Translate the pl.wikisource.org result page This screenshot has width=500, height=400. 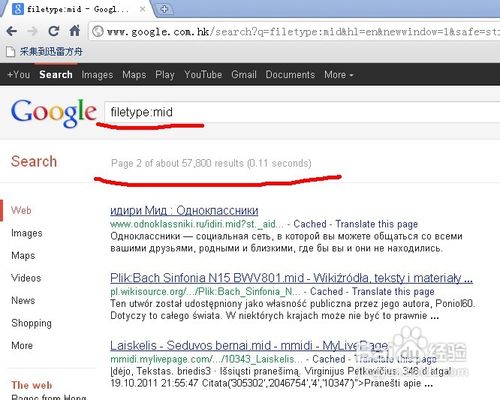[x=393, y=292]
